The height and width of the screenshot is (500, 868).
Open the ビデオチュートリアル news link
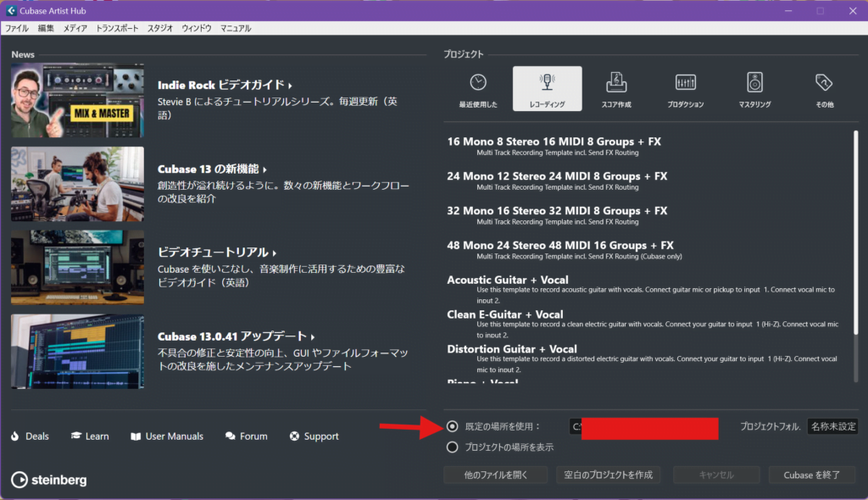217,252
